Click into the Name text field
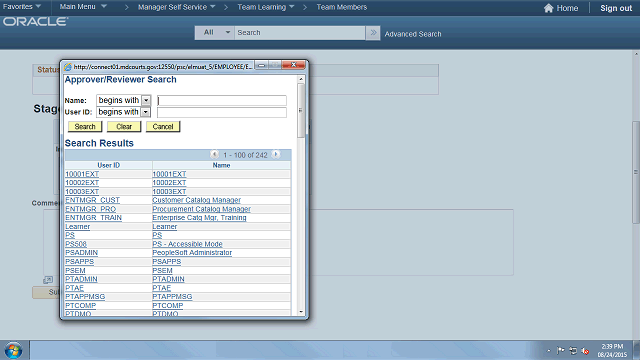Viewport: 640px width, 360px height. point(222,100)
